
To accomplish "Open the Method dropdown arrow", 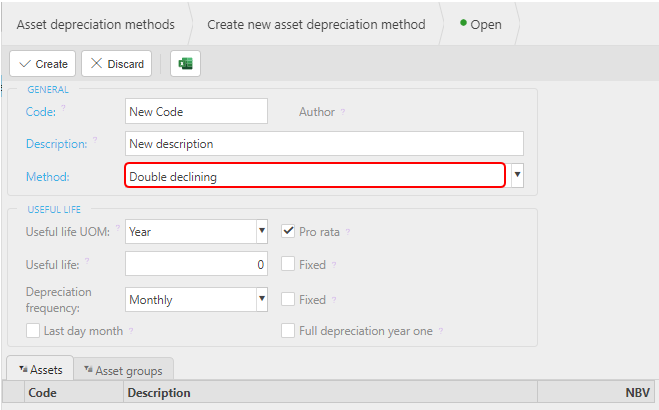I will (x=517, y=175).
